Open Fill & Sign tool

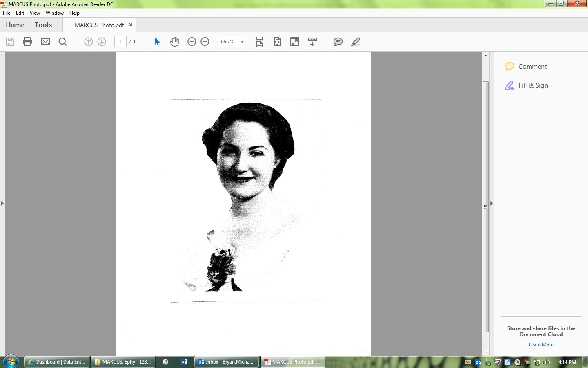point(532,85)
